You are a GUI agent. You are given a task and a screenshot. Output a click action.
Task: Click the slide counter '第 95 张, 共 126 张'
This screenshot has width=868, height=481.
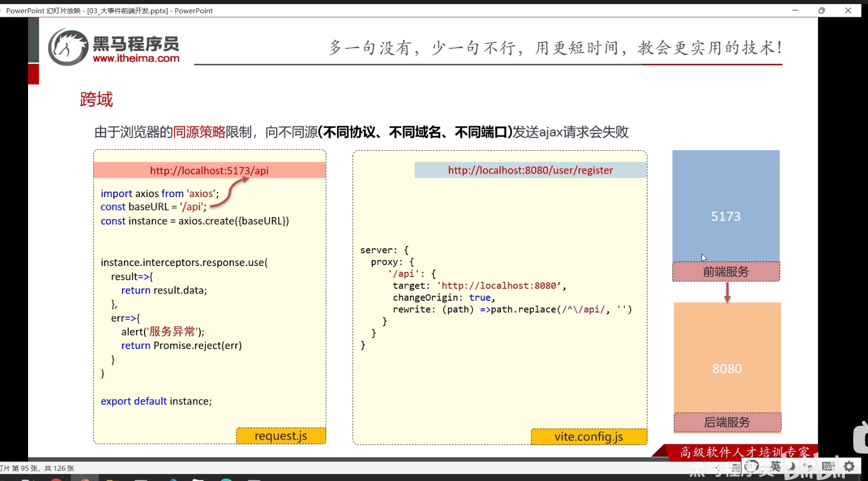(43, 468)
